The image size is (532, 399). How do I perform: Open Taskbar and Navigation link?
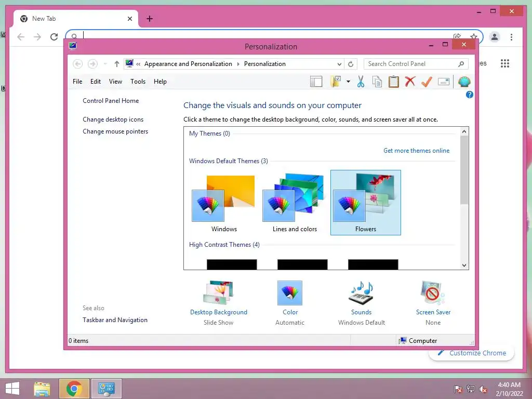tap(115, 320)
